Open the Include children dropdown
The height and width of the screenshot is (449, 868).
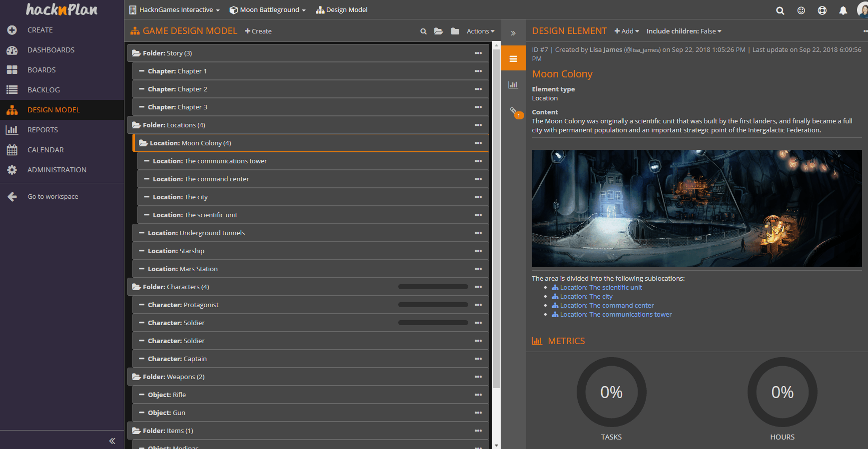684,31
